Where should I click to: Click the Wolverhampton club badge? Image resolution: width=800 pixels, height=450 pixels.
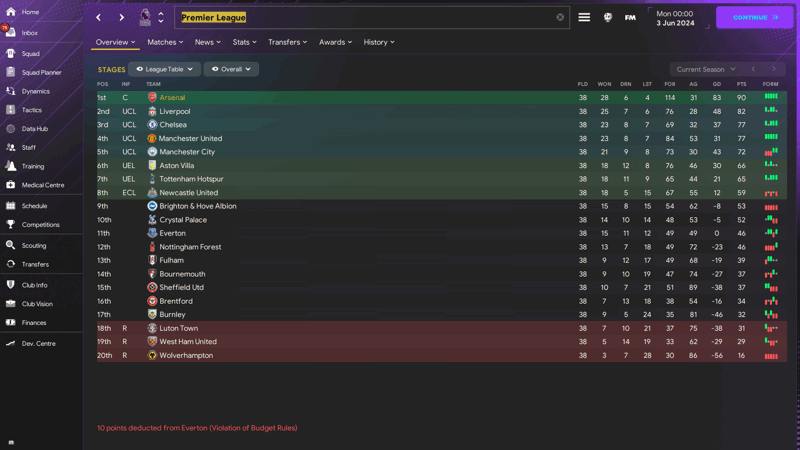152,355
